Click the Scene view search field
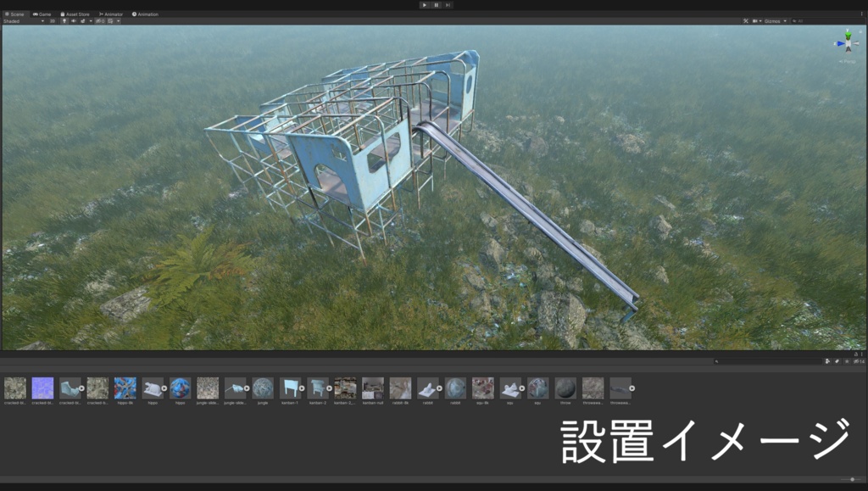 [827, 21]
